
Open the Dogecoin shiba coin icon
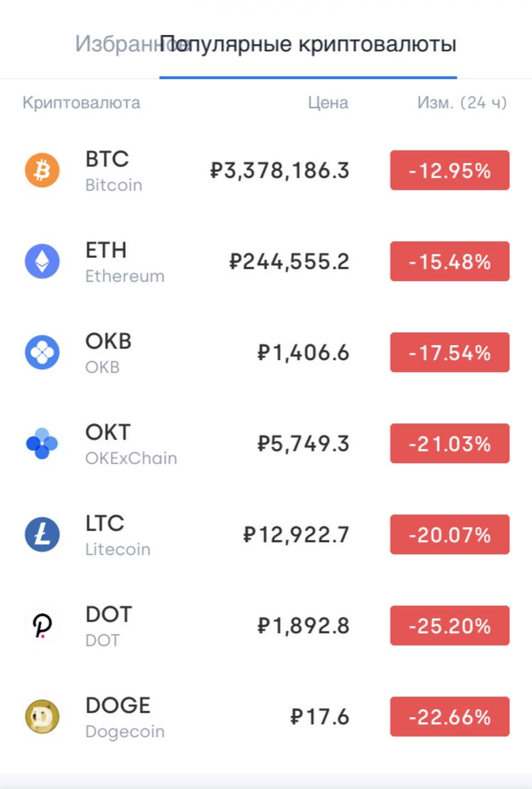pyautogui.click(x=42, y=716)
